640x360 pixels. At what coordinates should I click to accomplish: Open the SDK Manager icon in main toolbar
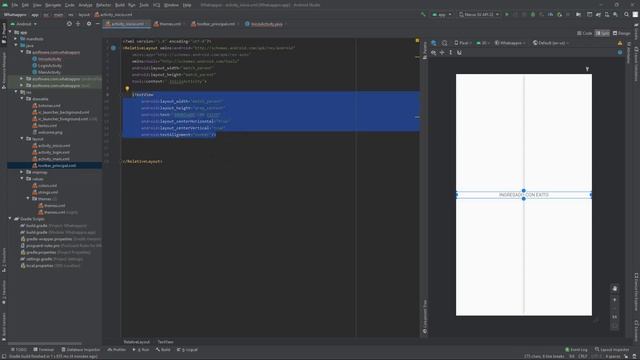(615, 14)
